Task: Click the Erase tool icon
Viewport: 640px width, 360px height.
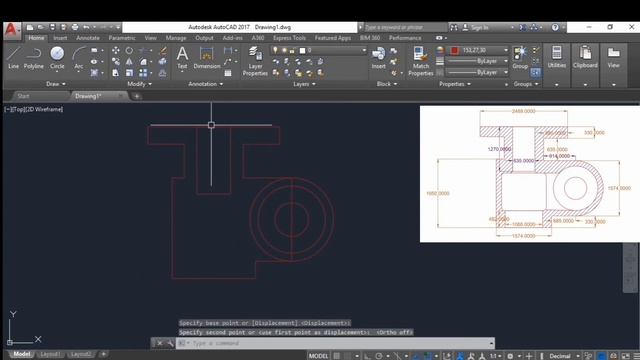Action: click(x=163, y=50)
